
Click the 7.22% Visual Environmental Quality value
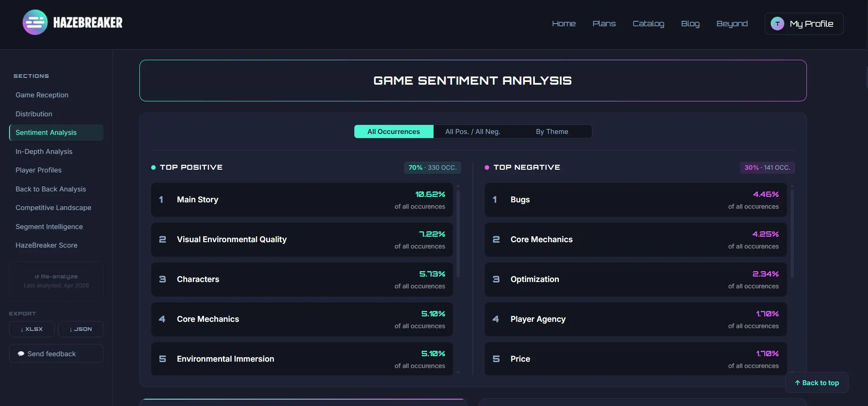pos(432,234)
